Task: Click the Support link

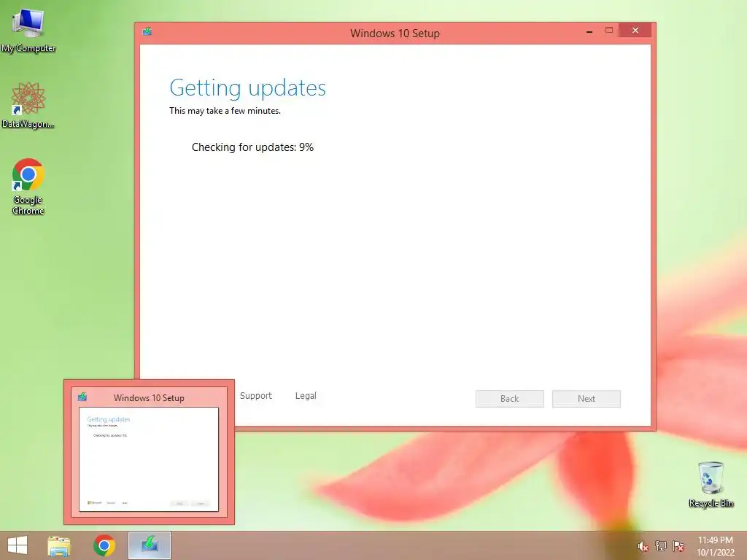Action: click(x=256, y=396)
